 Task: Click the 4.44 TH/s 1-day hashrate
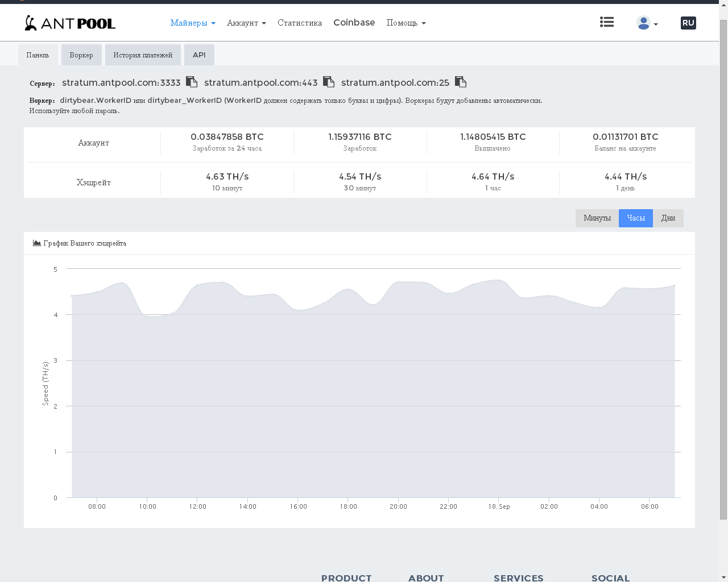(x=626, y=177)
